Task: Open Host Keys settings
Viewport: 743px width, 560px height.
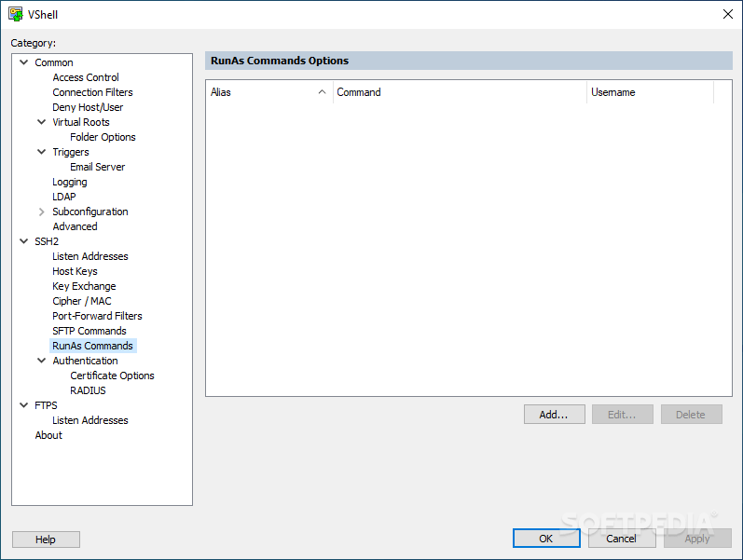Action: 75,271
